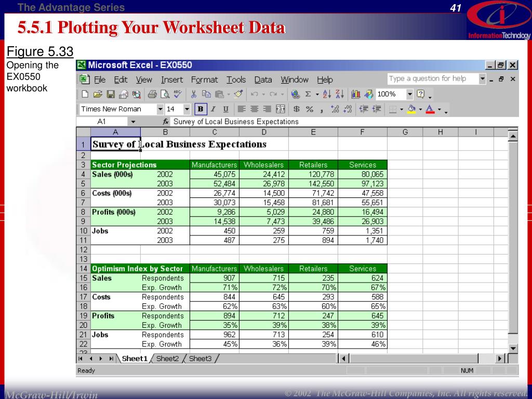Click the help question input box

tap(433, 79)
